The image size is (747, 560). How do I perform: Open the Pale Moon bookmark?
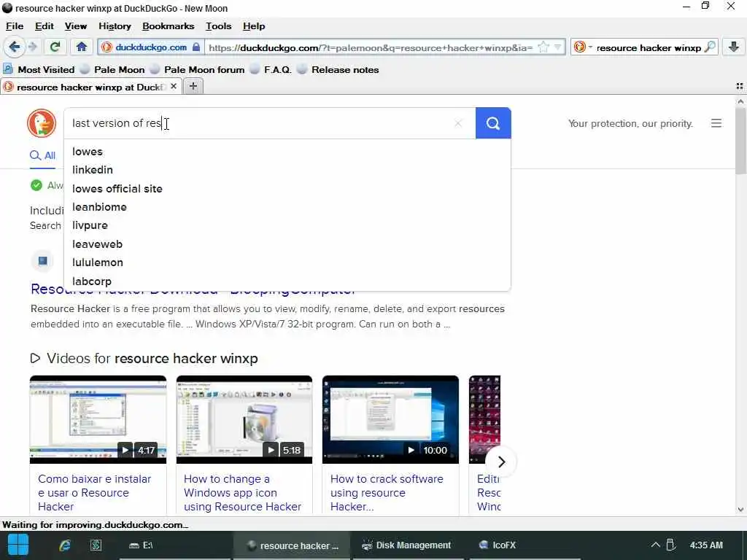coord(112,69)
